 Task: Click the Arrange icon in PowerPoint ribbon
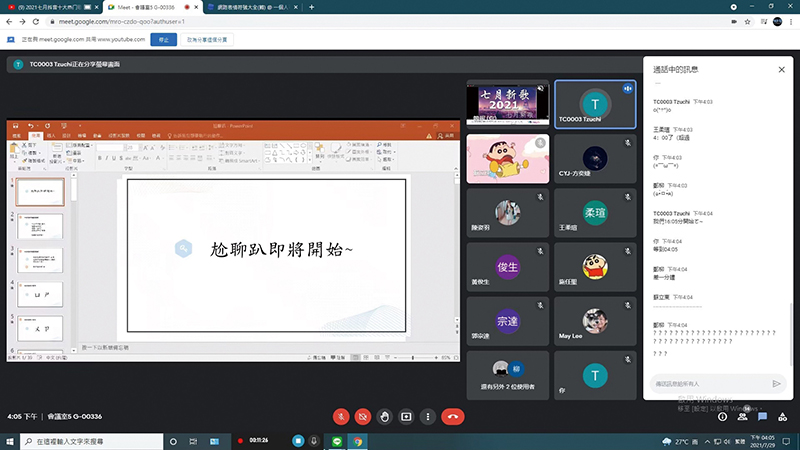click(320, 151)
